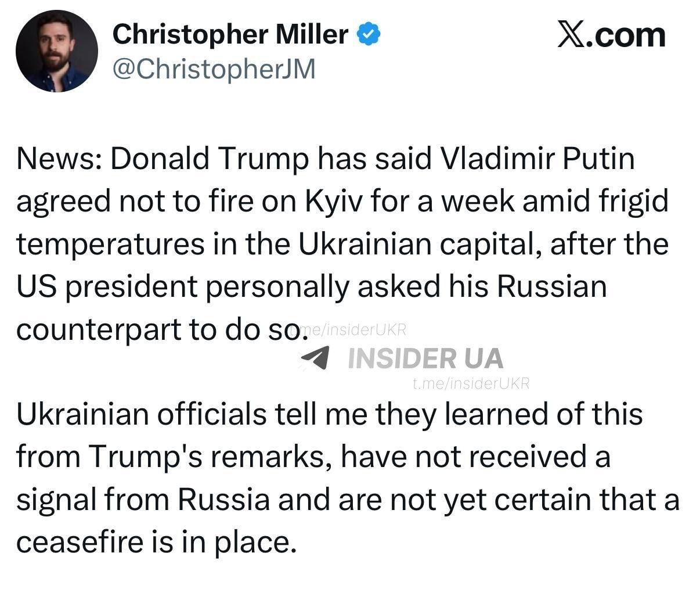700x596 pixels.
Task: Open the @ChristopherJM handle
Action: [214, 69]
